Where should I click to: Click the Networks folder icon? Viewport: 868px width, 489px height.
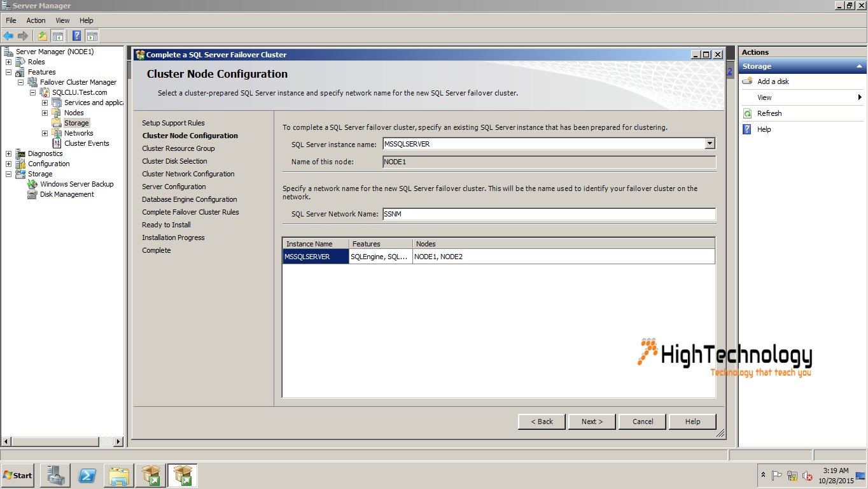[57, 133]
